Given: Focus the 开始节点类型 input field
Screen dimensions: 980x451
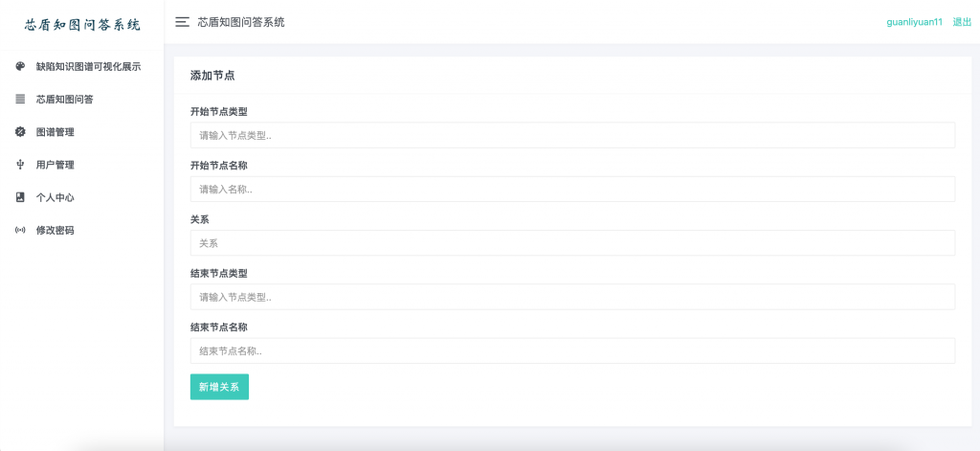Looking at the screenshot, I should (572, 135).
